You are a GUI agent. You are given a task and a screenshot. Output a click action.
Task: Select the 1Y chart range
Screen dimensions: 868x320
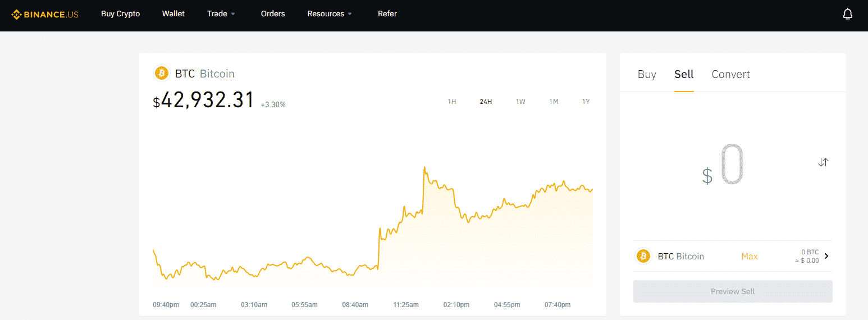[x=586, y=102]
